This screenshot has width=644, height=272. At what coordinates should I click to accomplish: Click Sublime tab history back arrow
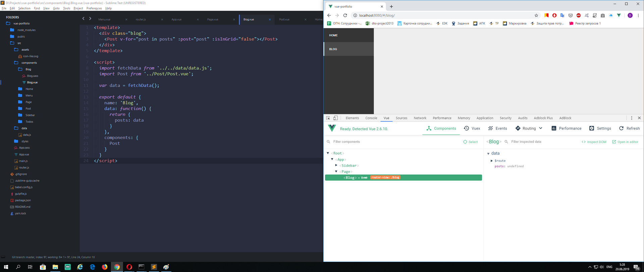[84, 19]
